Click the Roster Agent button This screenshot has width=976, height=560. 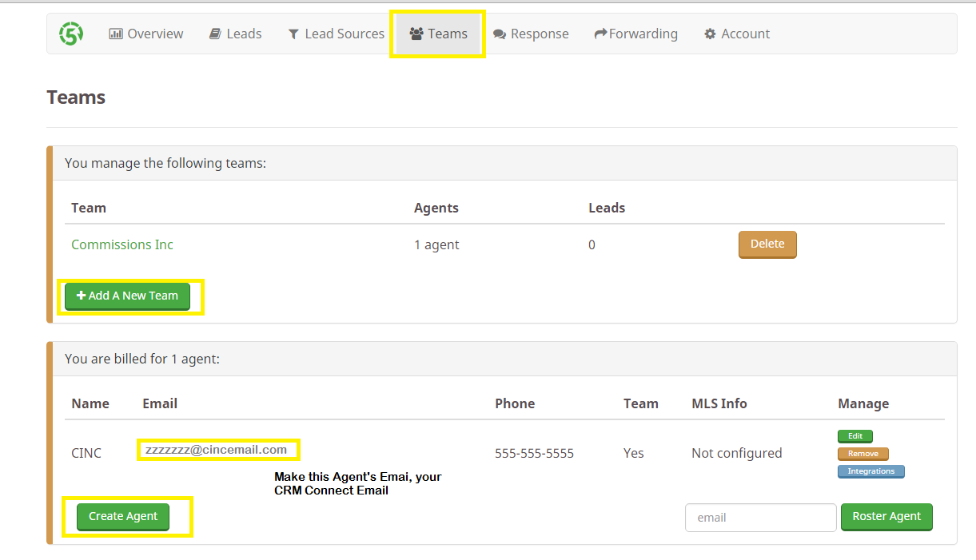(886, 517)
